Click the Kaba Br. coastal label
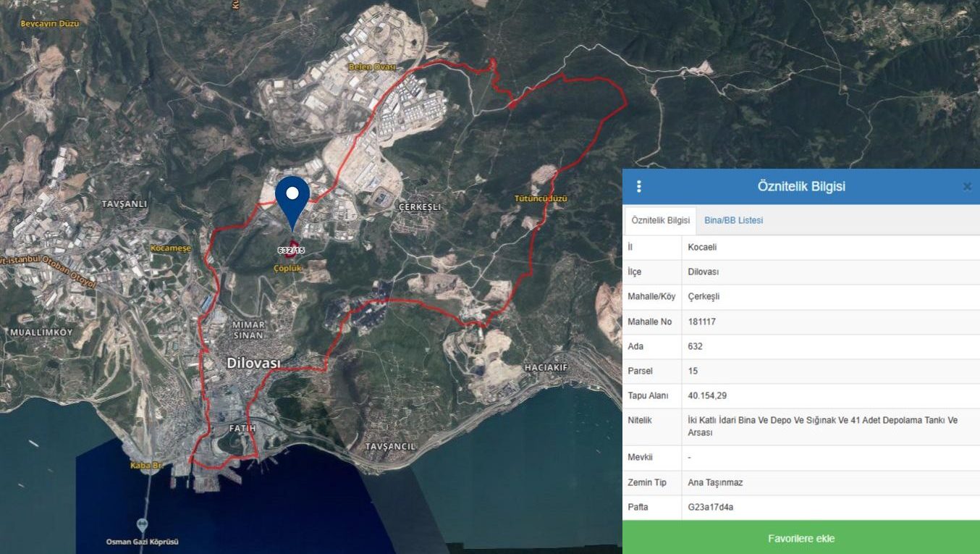 click(x=145, y=465)
